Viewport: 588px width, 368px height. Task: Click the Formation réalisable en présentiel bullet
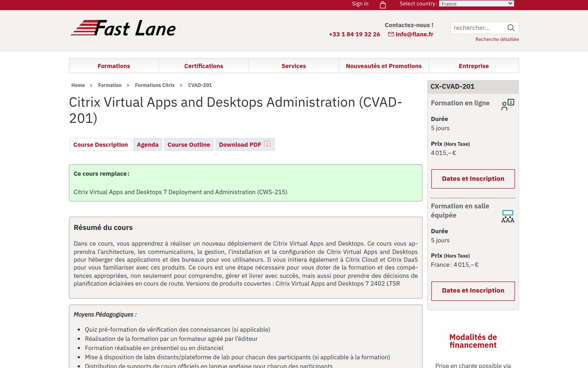point(154,348)
